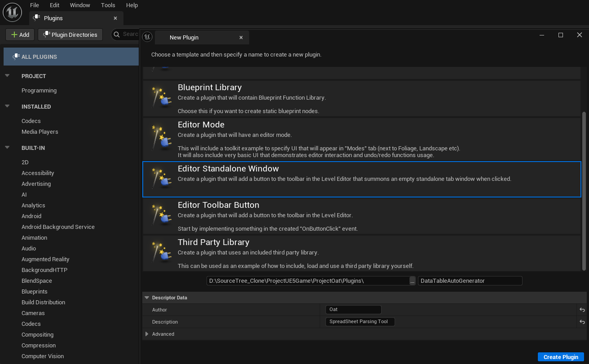This screenshot has width=589, height=364.
Task: Open the Edit menu
Action: pyautogui.click(x=54, y=5)
